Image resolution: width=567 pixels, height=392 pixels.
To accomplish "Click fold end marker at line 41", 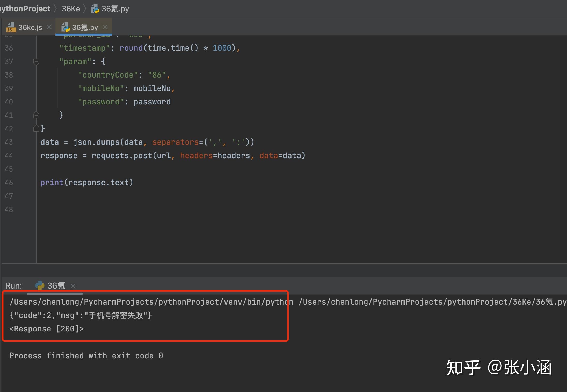I will point(36,115).
